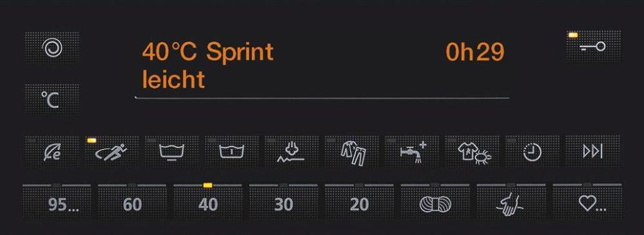The height and width of the screenshot is (235, 644).
Task: Select the wash tub pre-wash icon
Action: click(171, 151)
